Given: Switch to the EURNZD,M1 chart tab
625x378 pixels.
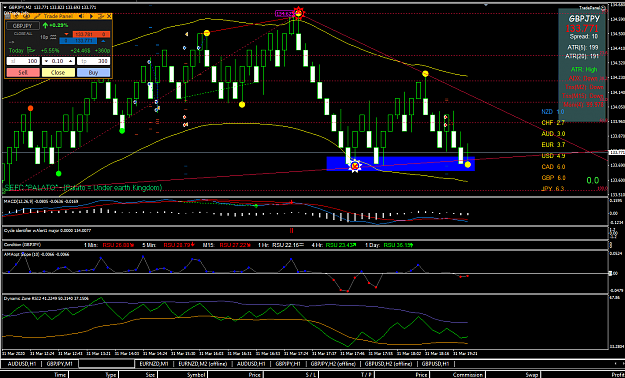Looking at the screenshot, I should point(154,364).
